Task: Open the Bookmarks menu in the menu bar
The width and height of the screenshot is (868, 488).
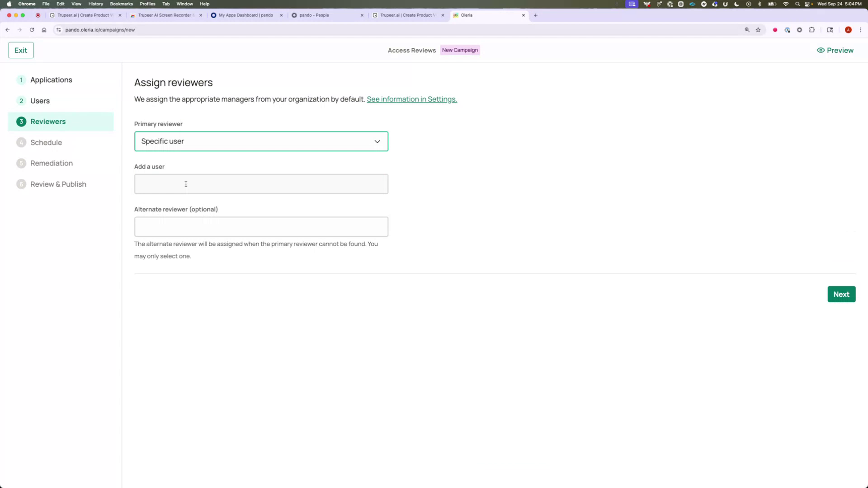Action: click(121, 4)
